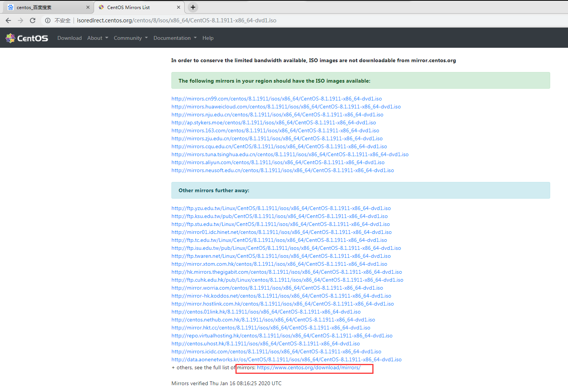This screenshot has width=568, height=392.
Task: Open the ftp.isu.edu.tw ISO link
Action: point(286,248)
